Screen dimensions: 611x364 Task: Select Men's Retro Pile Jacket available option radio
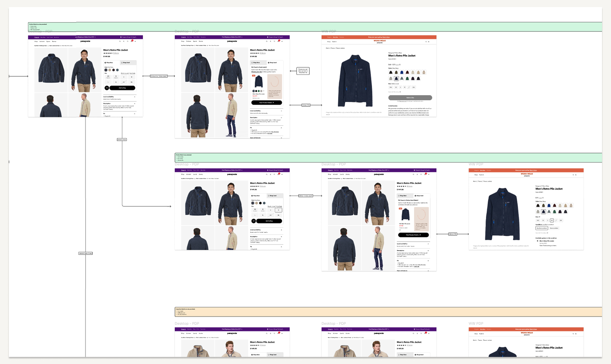click(537, 241)
